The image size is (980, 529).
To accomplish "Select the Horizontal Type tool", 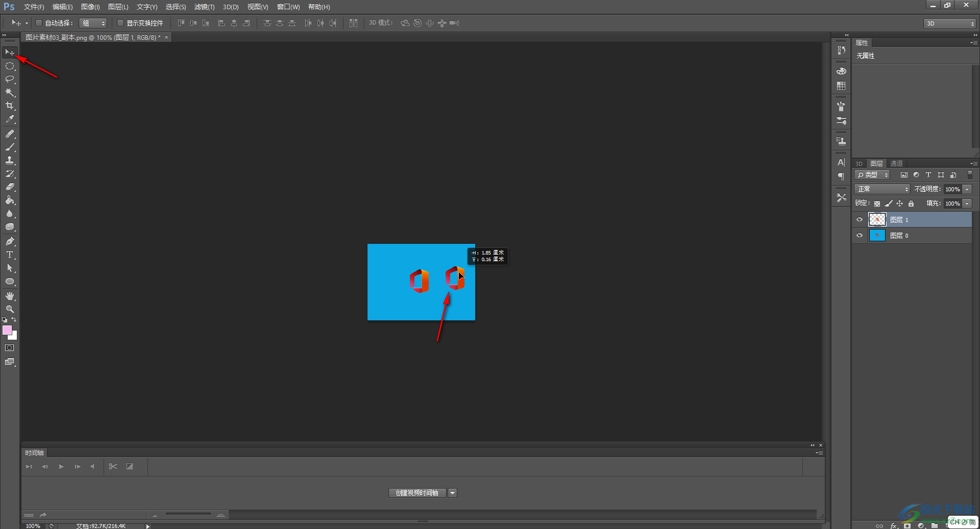I will pyautogui.click(x=10, y=255).
